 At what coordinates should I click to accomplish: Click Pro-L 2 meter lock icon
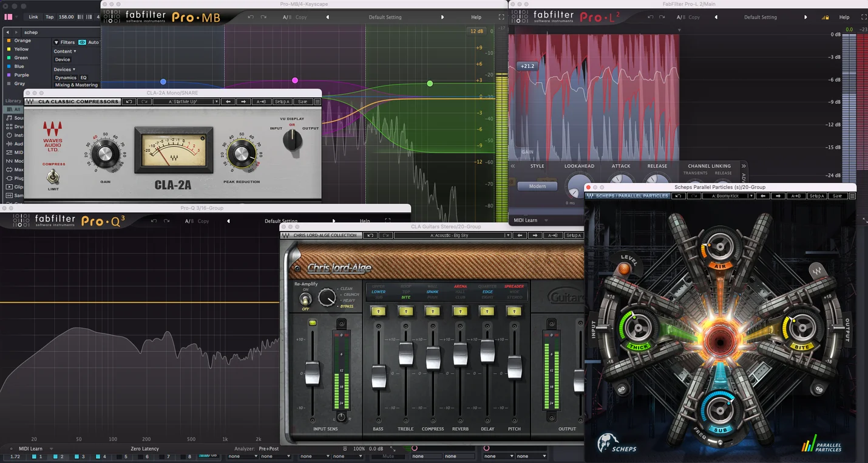pos(826,17)
